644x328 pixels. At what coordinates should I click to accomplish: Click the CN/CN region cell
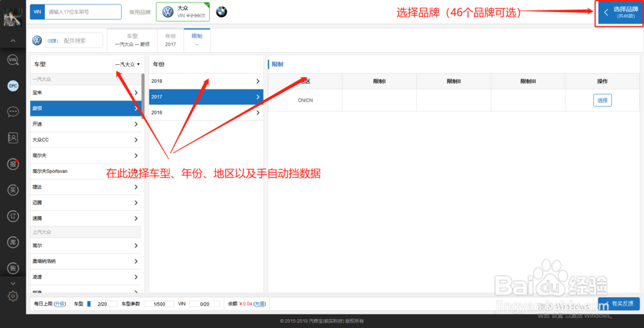coord(305,100)
